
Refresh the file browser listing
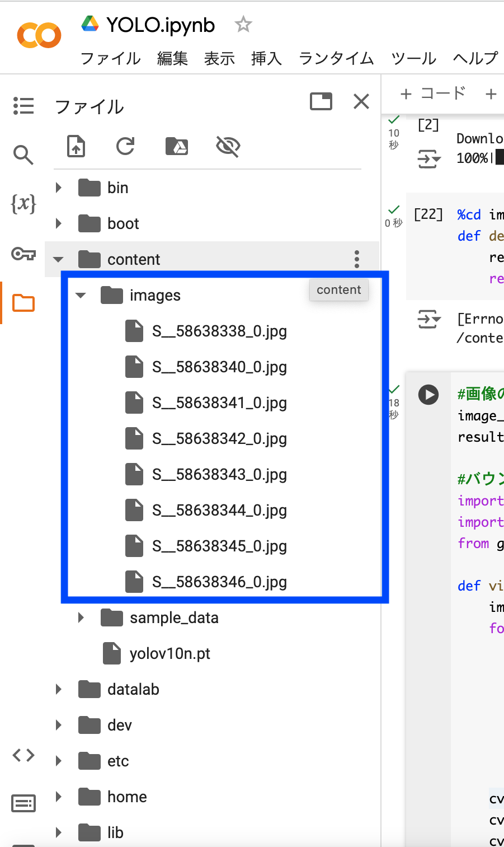coord(125,147)
